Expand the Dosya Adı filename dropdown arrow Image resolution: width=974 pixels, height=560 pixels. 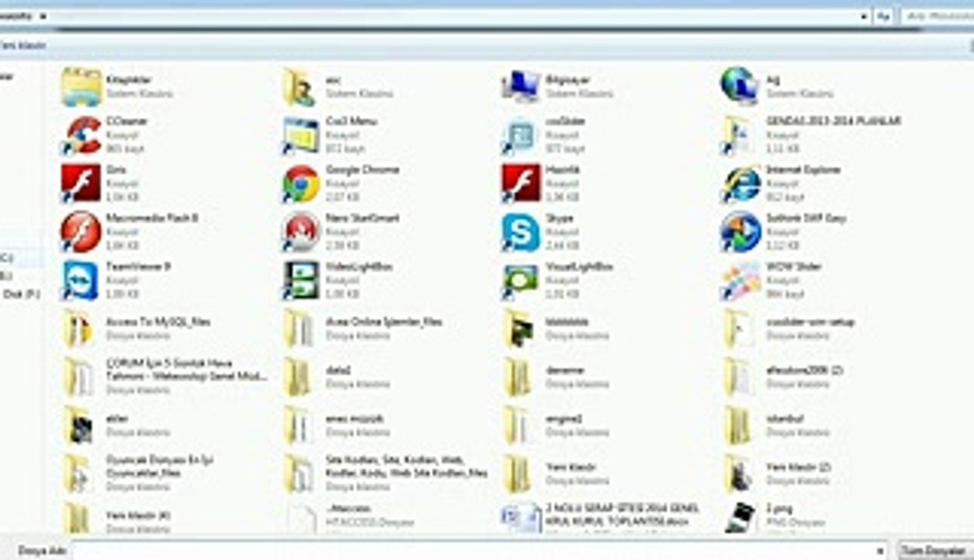[x=881, y=551]
